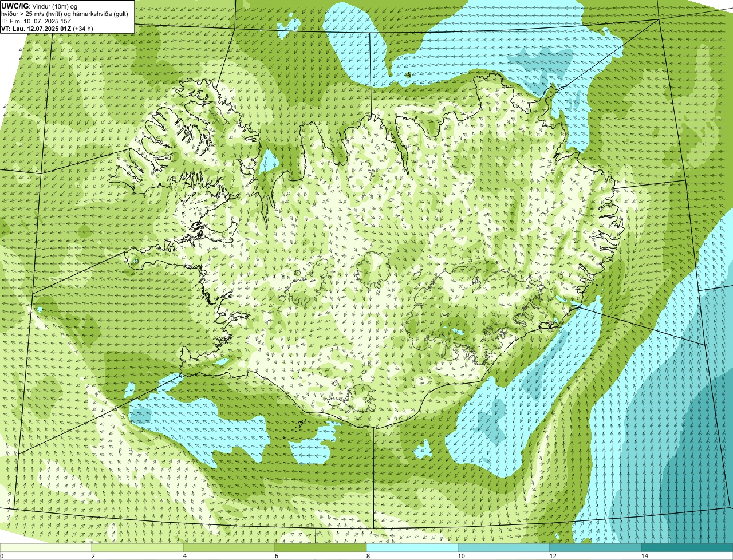The image size is (733, 560).
Task: Click the legend scale label '2'
Action: (x=93, y=556)
